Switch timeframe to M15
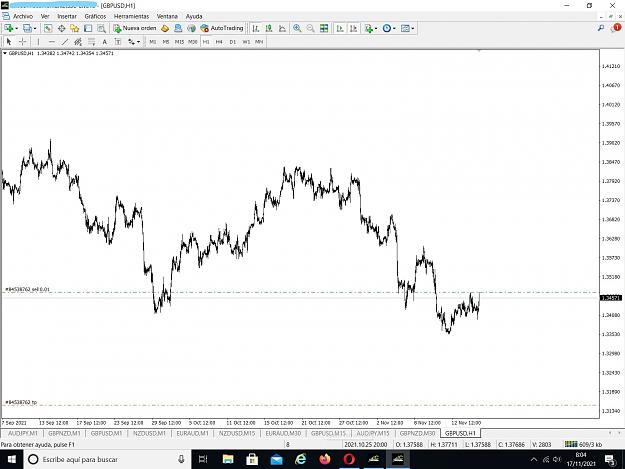 click(x=179, y=41)
